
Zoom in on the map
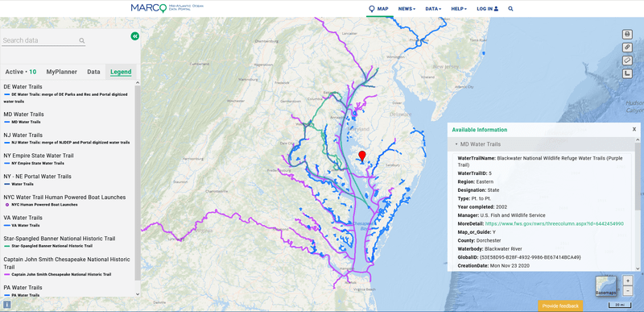coord(628,281)
